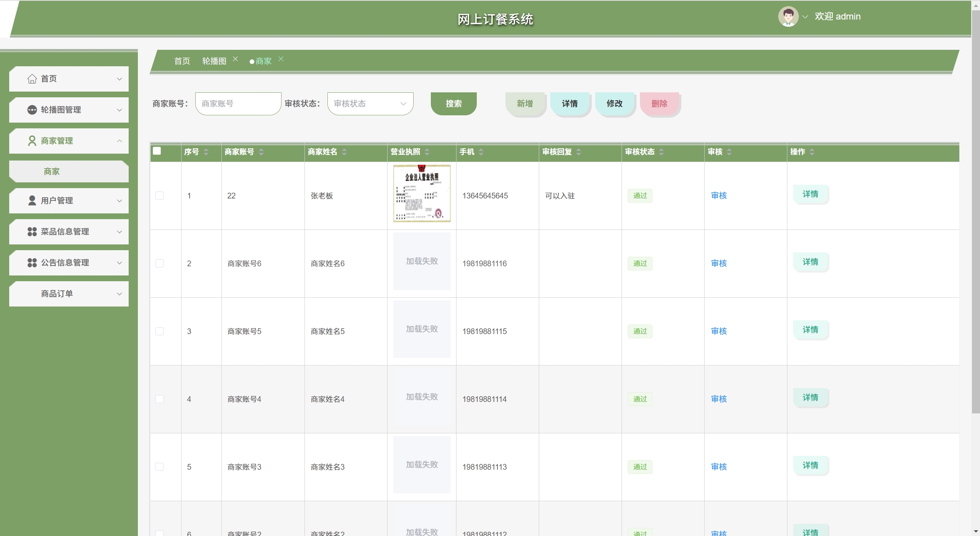The width and height of the screenshot is (980, 536).
Task: Click the carousel management icon
Action: pyautogui.click(x=32, y=110)
